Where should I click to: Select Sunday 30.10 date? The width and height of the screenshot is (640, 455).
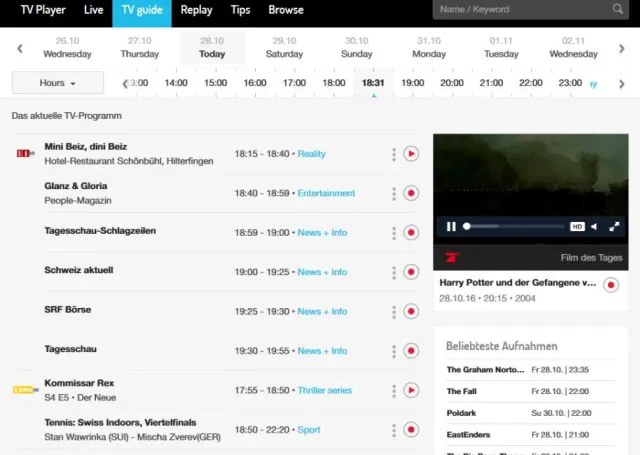point(357,47)
